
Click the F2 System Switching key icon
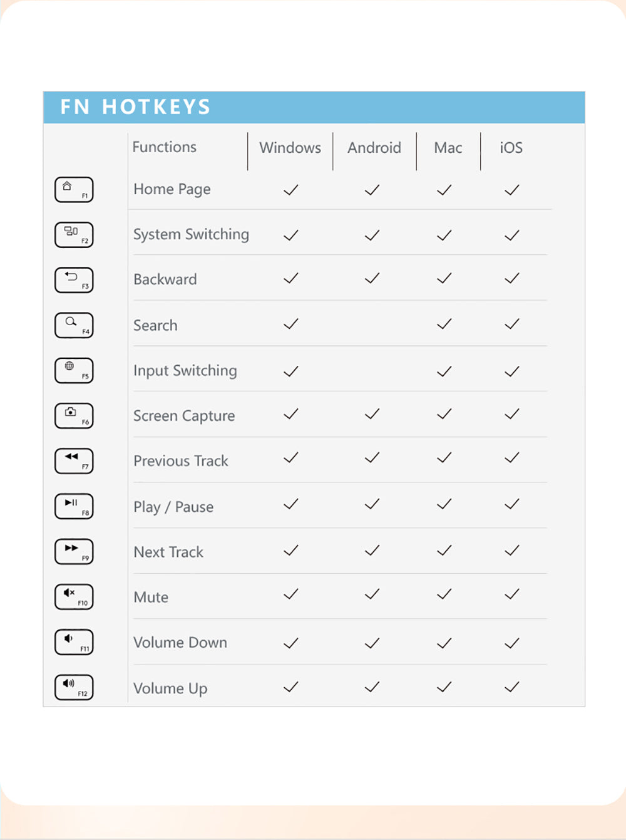coord(74,235)
